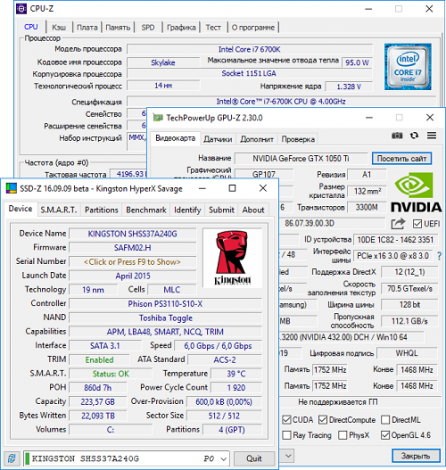
Task: Toggle PhysX checkbox
Action: pos(342,435)
